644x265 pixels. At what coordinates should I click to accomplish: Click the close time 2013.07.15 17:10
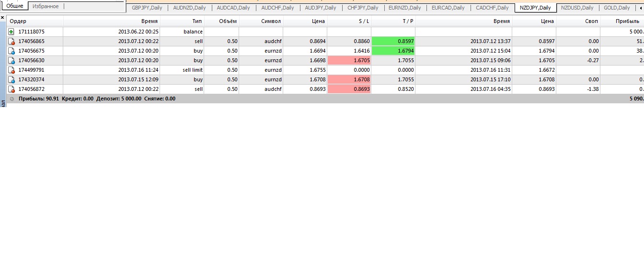(x=491, y=79)
